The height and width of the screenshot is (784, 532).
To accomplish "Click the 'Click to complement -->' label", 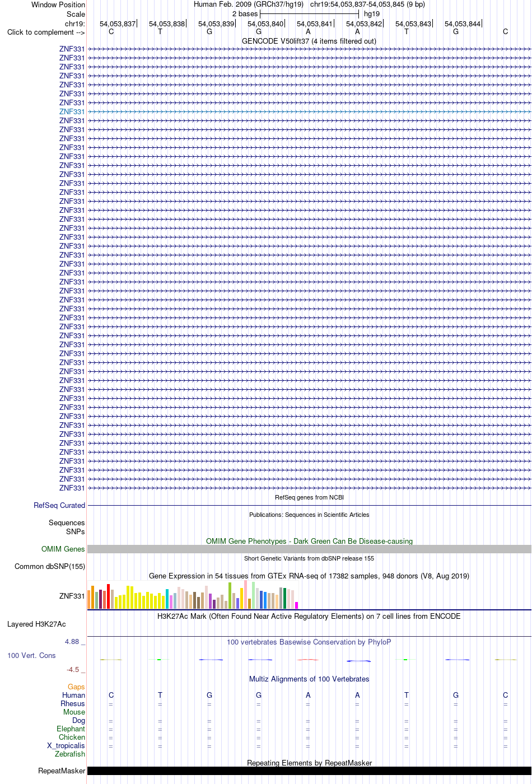I will pyautogui.click(x=46, y=32).
